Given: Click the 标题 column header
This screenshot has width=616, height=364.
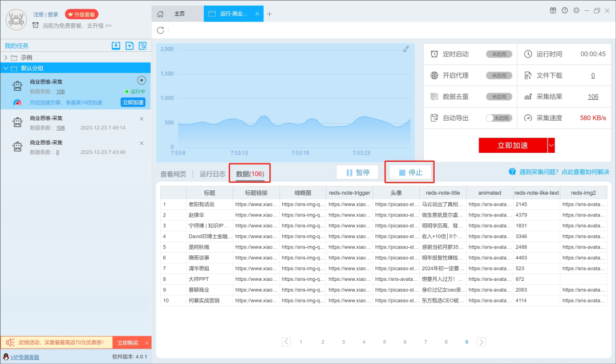Looking at the screenshot, I should click(209, 193).
